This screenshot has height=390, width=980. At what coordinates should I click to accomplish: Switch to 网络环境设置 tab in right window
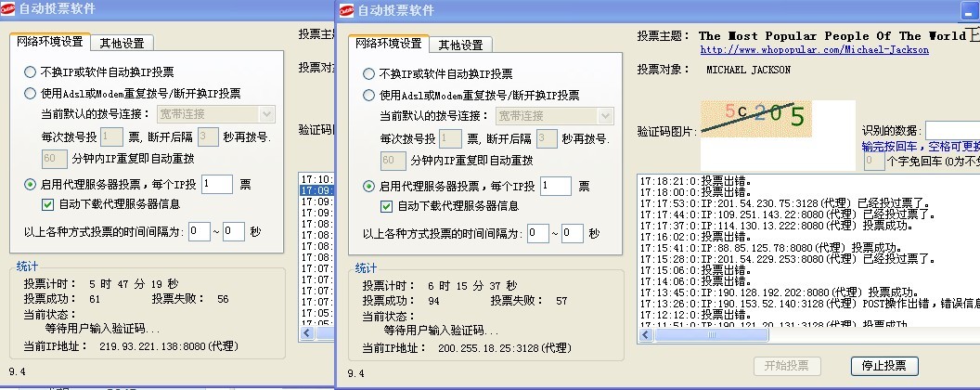389,43
